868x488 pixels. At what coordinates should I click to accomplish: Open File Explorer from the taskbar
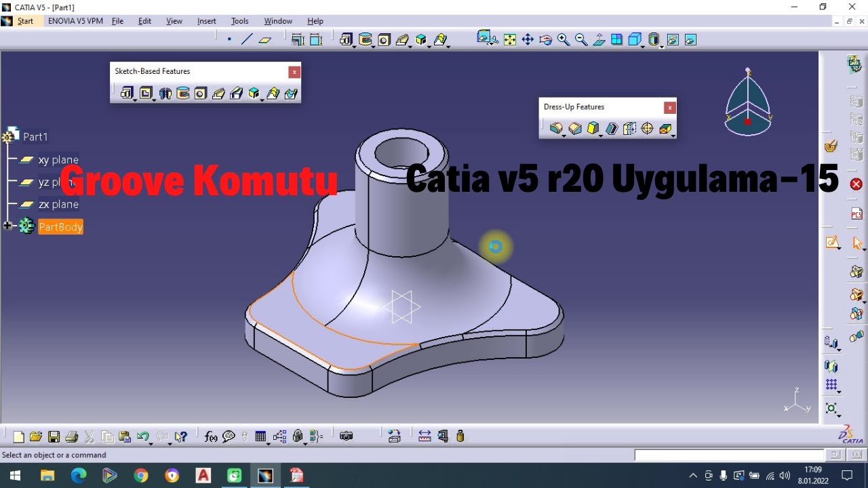(47, 476)
